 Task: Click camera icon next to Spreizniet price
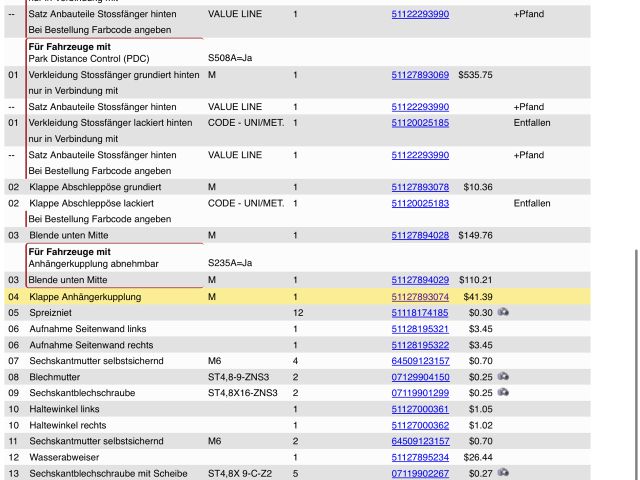503,313
